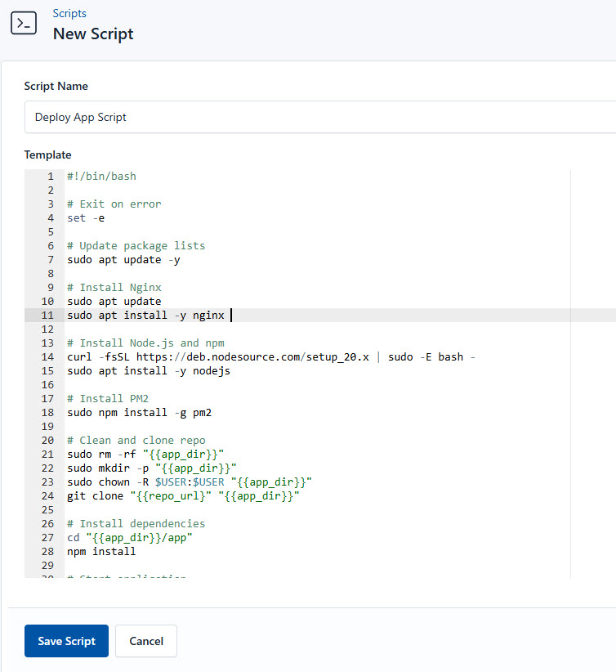Click the '# Exit on error' comment
Viewport: 616px width, 672px height.
point(114,204)
